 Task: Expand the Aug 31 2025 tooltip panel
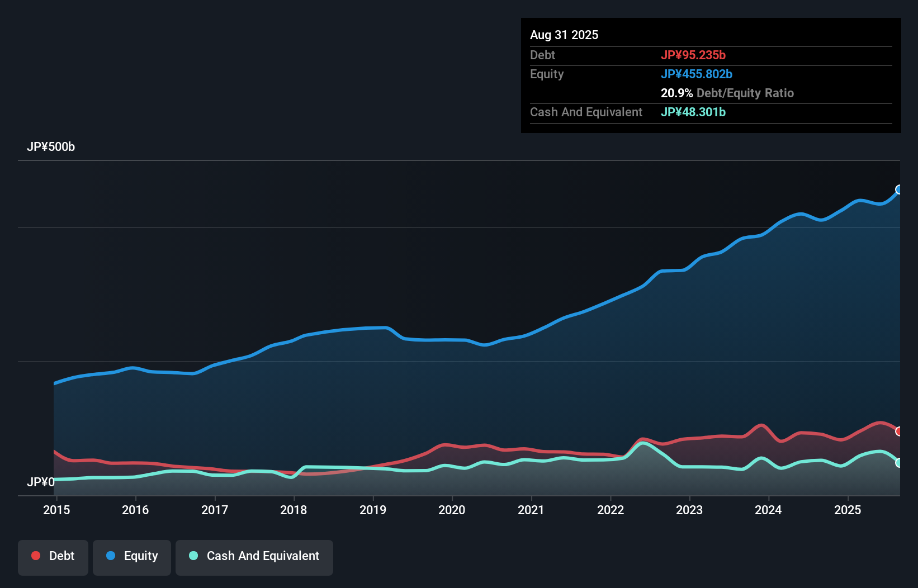(x=564, y=35)
